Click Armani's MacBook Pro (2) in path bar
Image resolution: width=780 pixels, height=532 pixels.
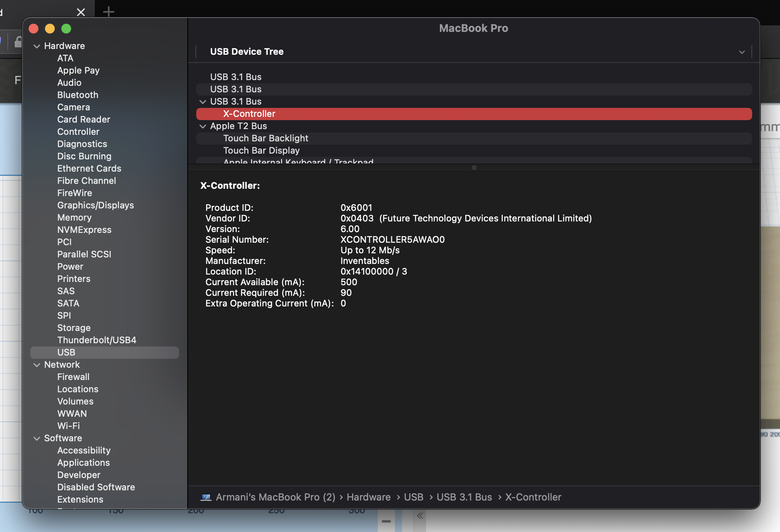(276, 497)
